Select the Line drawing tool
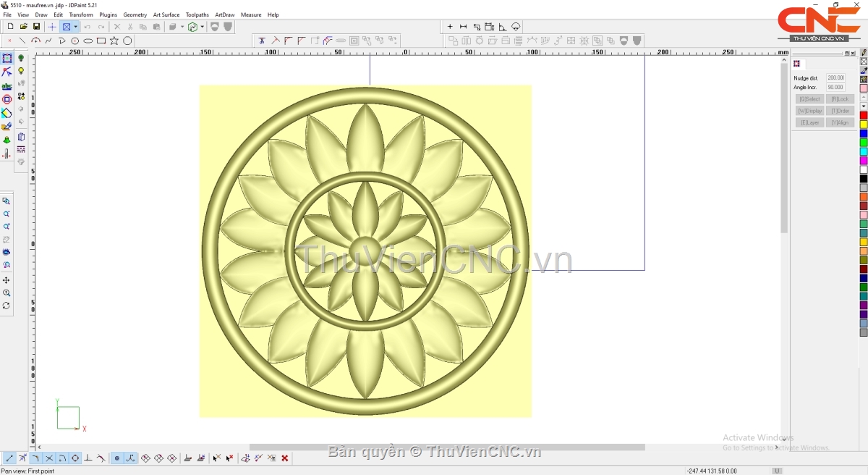This screenshot has height=475, width=868. [x=22, y=41]
